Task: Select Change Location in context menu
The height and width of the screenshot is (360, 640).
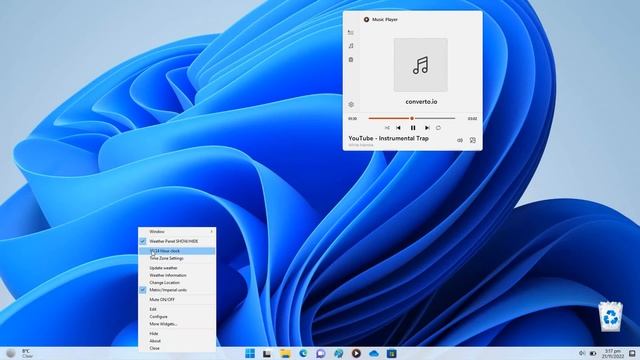Action: 177,282
